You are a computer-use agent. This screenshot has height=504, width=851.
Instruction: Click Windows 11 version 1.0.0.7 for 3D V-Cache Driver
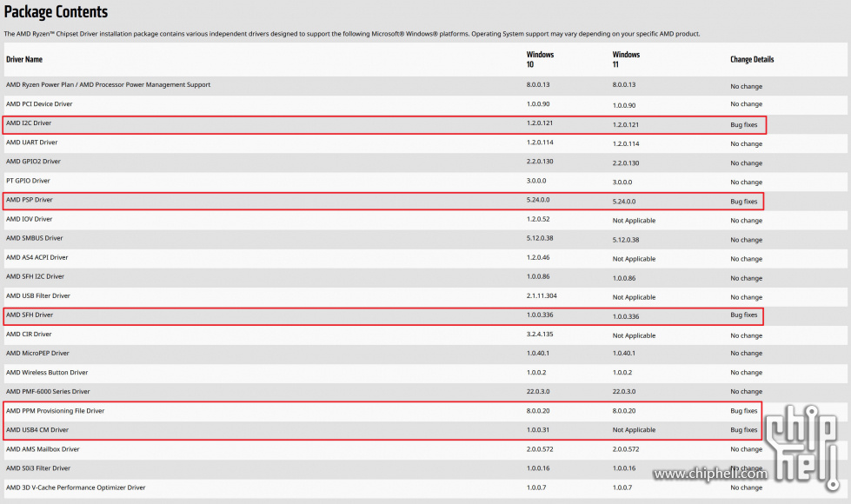[x=622, y=487]
